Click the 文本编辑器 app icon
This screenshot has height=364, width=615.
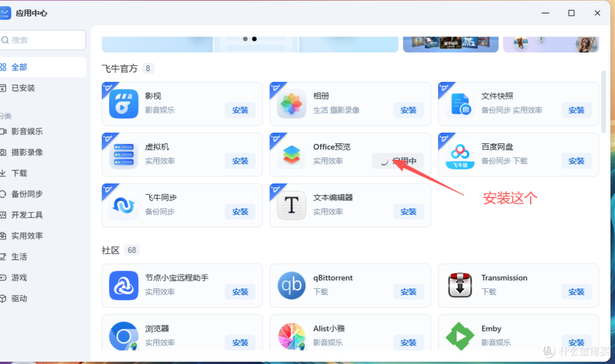(292, 205)
